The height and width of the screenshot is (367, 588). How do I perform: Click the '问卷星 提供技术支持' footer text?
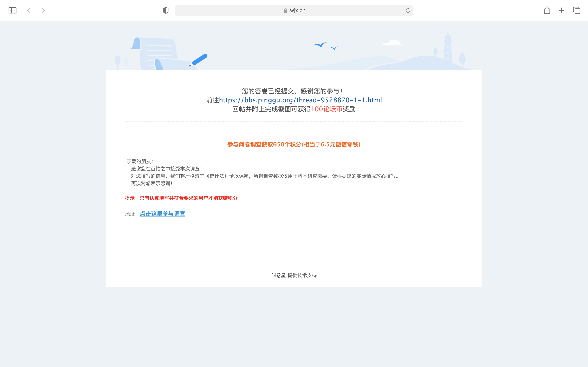point(294,275)
